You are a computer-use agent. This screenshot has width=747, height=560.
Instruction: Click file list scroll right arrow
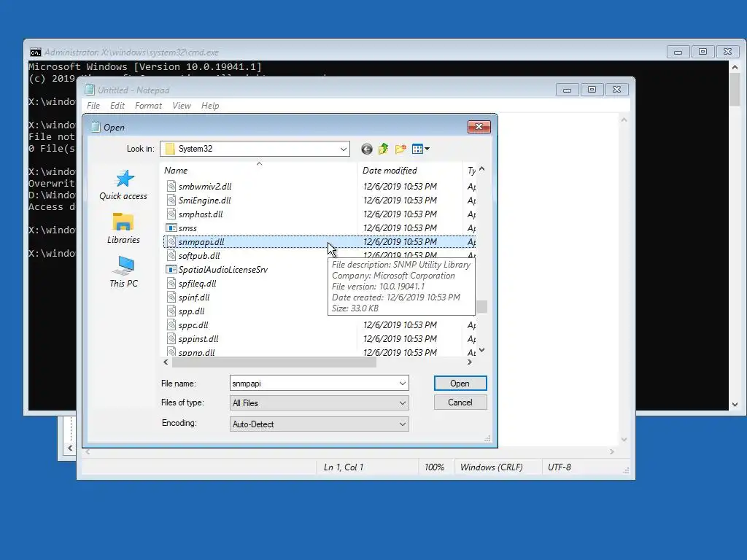[469, 362]
